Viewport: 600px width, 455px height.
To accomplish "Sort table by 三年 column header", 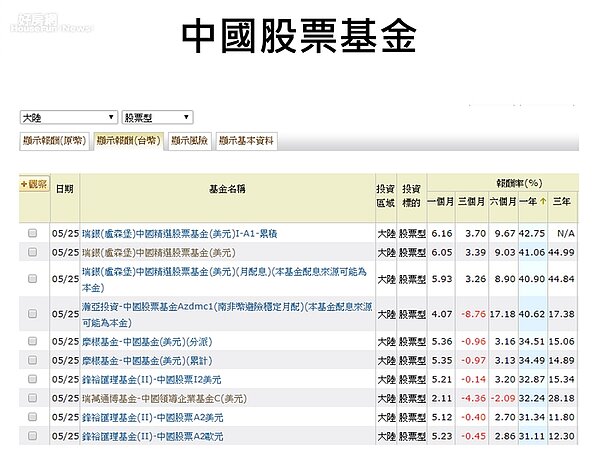I will coord(561,201).
